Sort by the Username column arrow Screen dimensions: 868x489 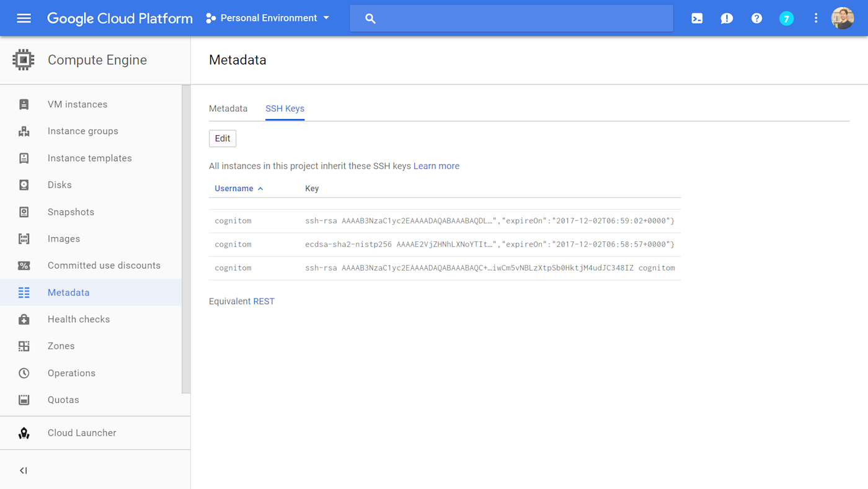[260, 189]
